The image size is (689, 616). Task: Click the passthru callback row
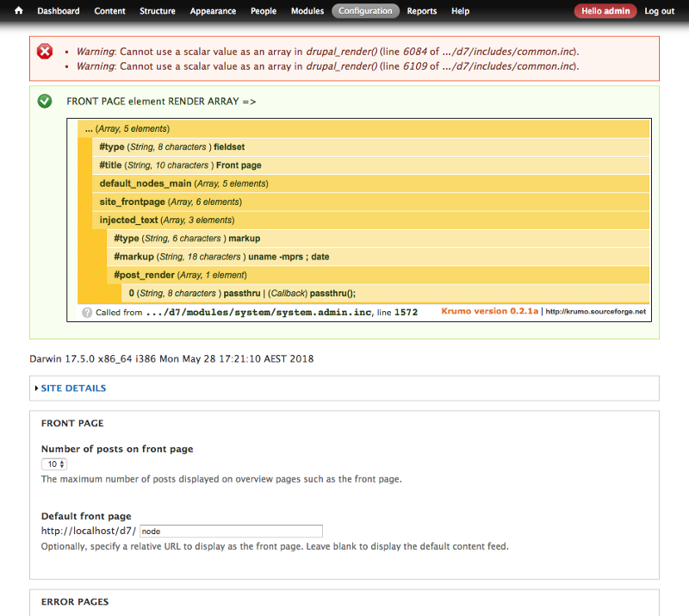pyautogui.click(x=385, y=293)
